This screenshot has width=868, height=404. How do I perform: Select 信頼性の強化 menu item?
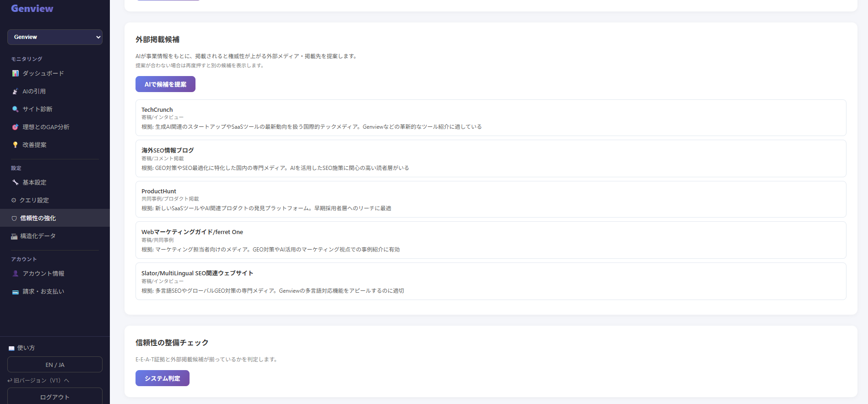click(x=55, y=218)
